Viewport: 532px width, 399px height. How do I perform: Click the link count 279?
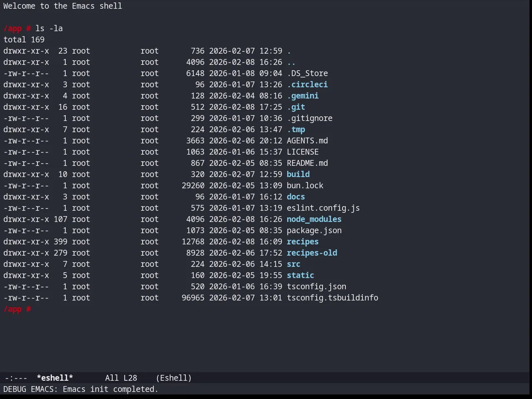60,253
